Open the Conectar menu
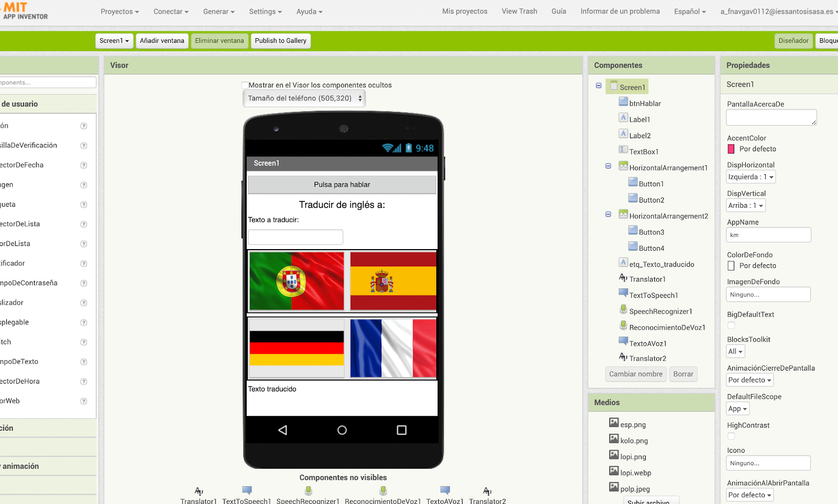 tap(171, 12)
